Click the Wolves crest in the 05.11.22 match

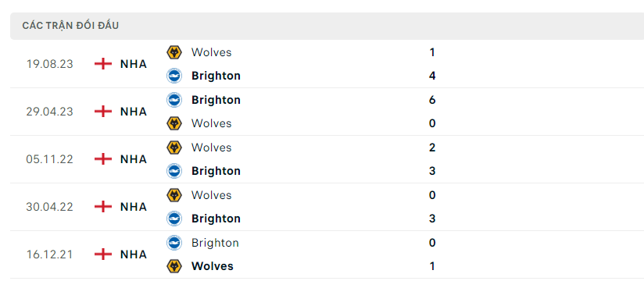tap(174, 148)
